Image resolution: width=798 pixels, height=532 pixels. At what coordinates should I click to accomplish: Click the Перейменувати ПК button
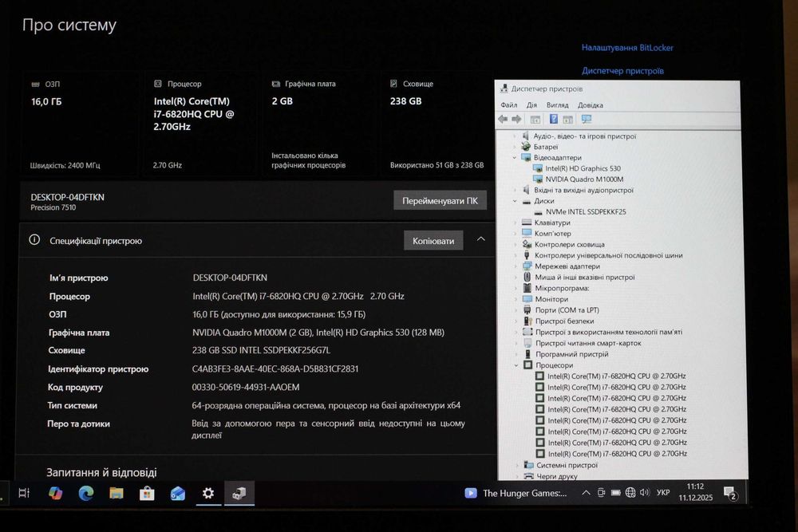(x=440, y=200)
